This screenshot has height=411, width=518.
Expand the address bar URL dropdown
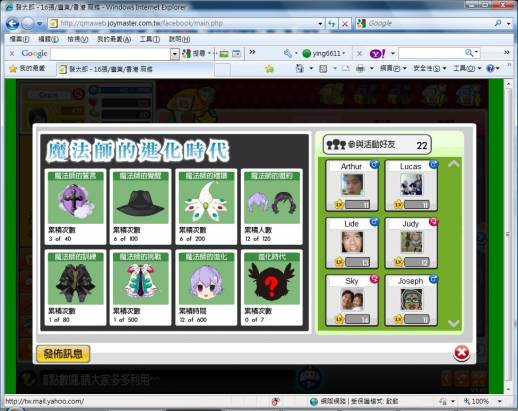(320, 24)
